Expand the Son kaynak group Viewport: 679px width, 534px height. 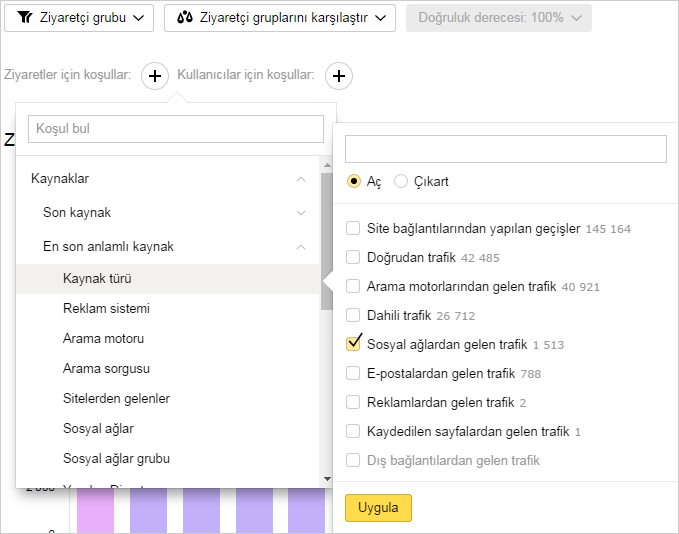tap(300, 213)
